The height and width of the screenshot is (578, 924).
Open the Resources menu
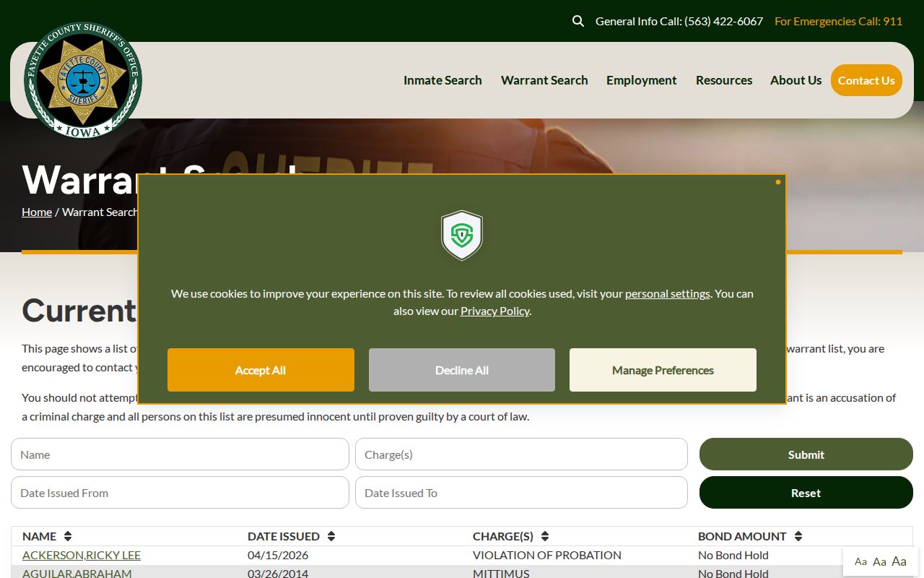[724, 80]
